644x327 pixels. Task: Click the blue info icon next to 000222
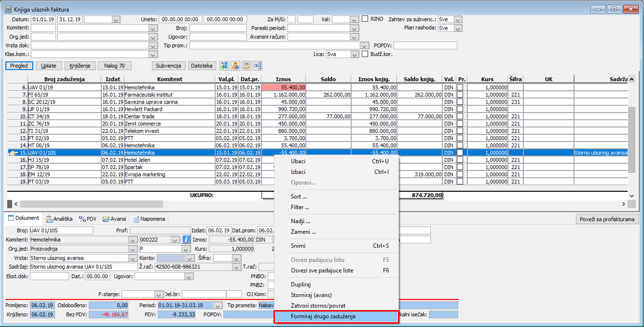click(186, 240)
